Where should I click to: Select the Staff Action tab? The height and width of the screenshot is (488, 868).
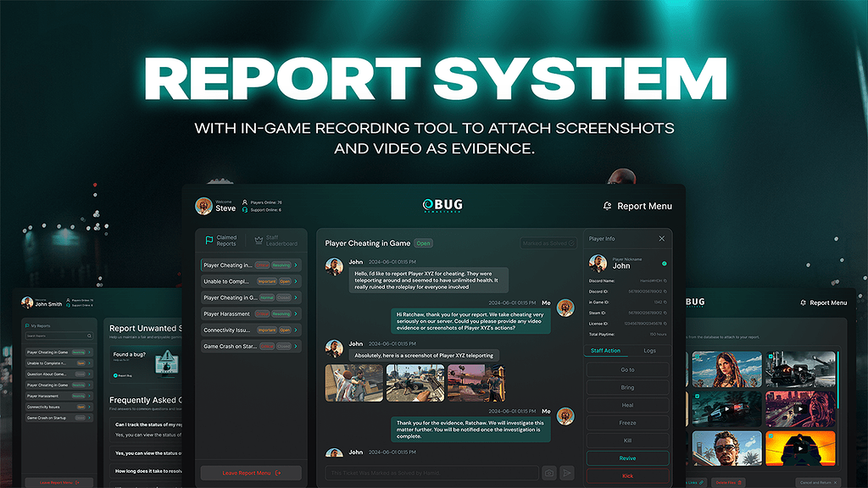[x=605, y=350]
